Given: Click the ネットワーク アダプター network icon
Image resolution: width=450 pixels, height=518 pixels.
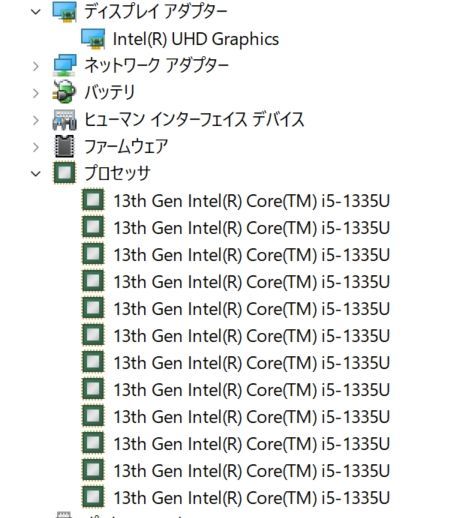Looking at the screenshot, I should coord(64,66).
